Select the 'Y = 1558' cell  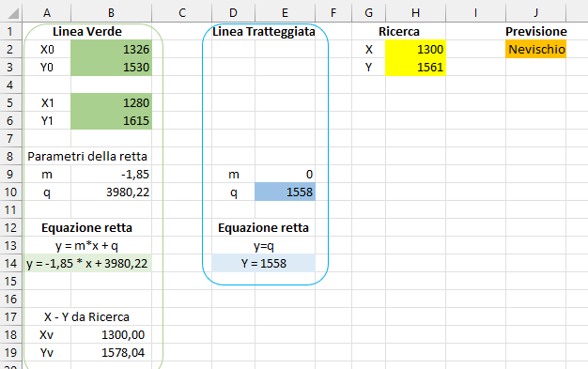pyautogui.click(x=264, y=263)
